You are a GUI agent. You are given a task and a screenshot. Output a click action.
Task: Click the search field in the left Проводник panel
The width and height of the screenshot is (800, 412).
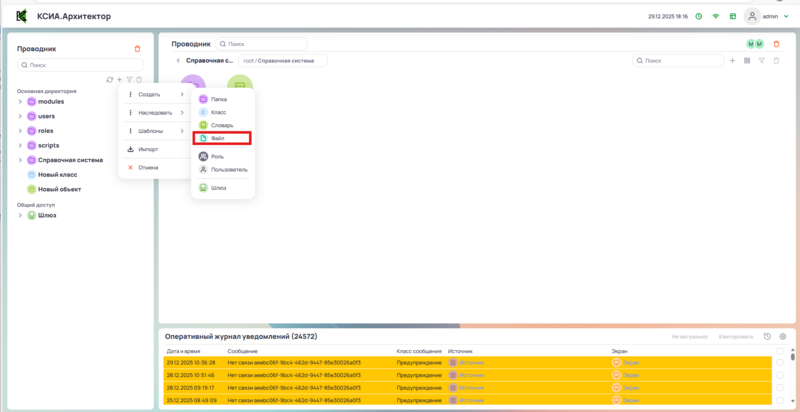(80, 65)
